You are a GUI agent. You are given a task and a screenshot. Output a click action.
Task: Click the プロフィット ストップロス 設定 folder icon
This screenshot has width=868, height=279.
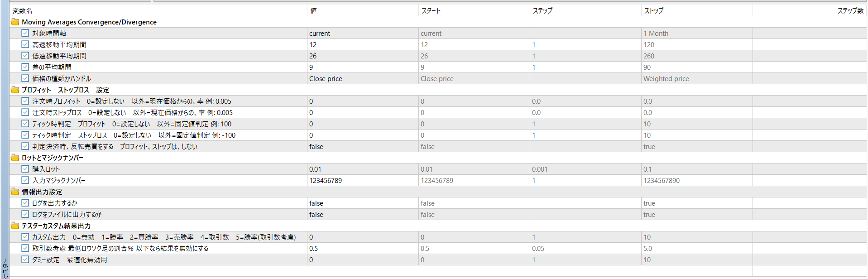(15, 90)
